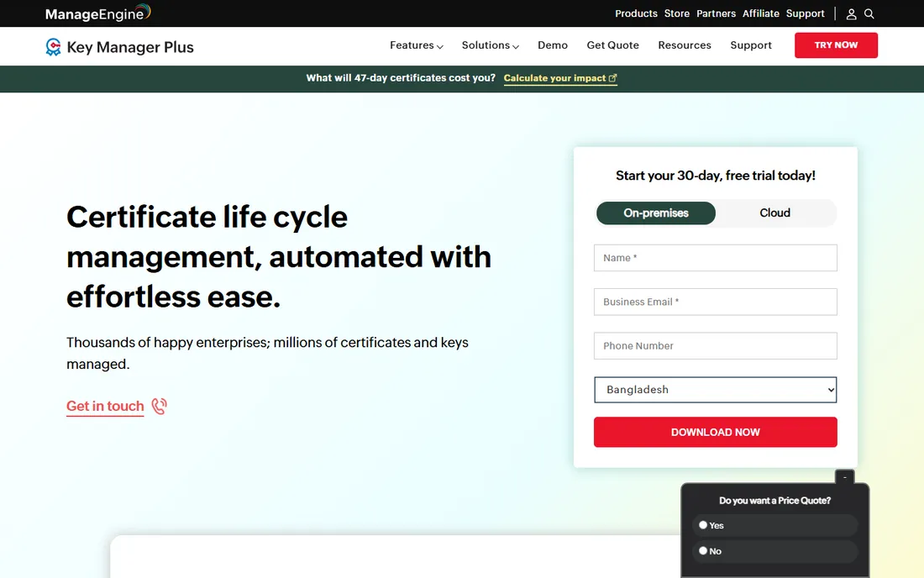
Task: Click 'Do you want a Price Quote?' text
Action: [x=774, y=501]
